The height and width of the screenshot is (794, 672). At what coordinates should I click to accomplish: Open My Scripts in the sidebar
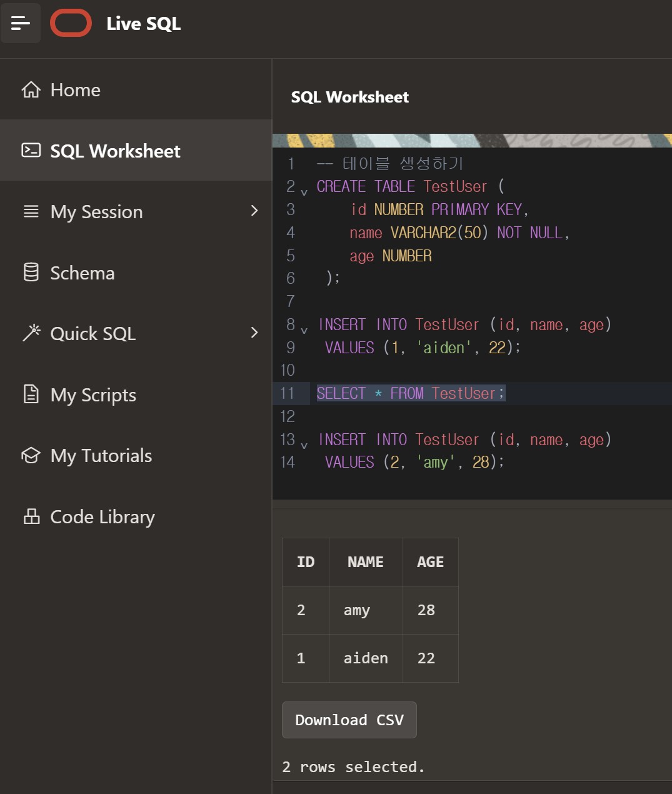(x=136, y=394)
